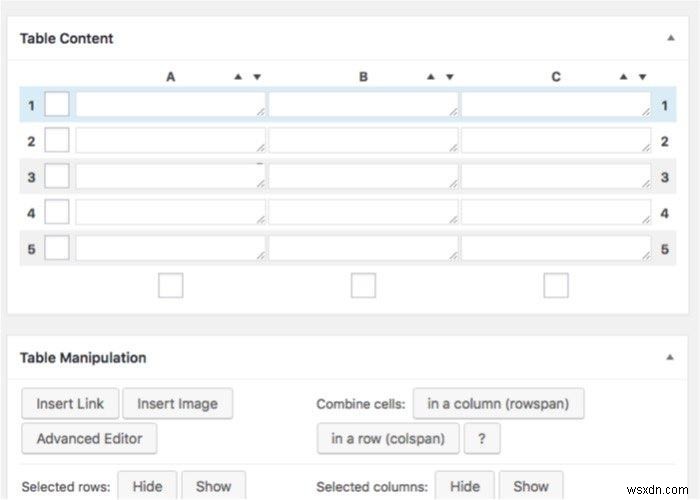Open the Advanced Editor

[89, 439]
